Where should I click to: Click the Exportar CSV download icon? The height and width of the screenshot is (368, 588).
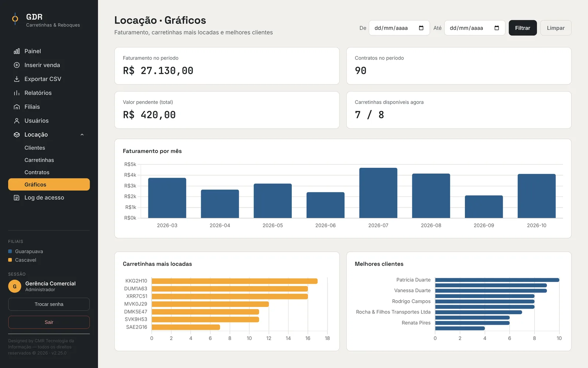pos(17,79)
